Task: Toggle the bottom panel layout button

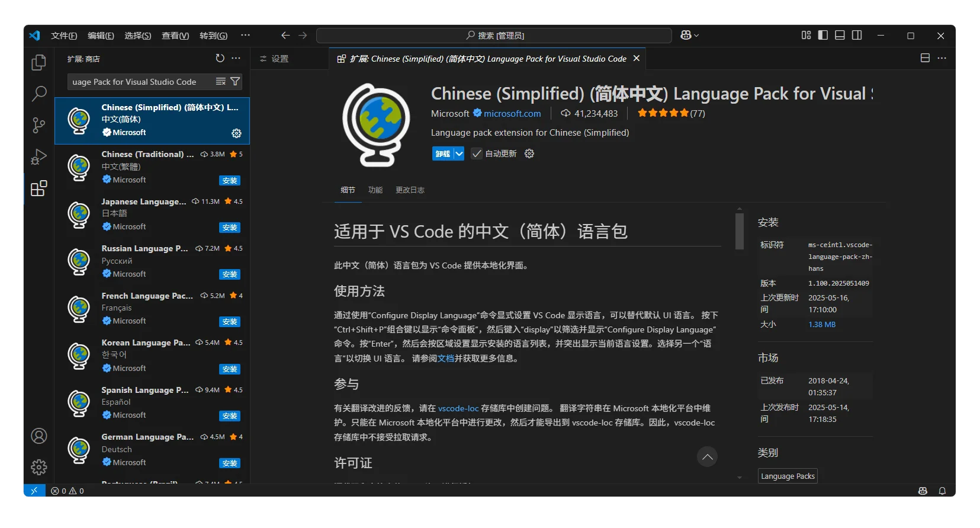Action: coord(840,36)
